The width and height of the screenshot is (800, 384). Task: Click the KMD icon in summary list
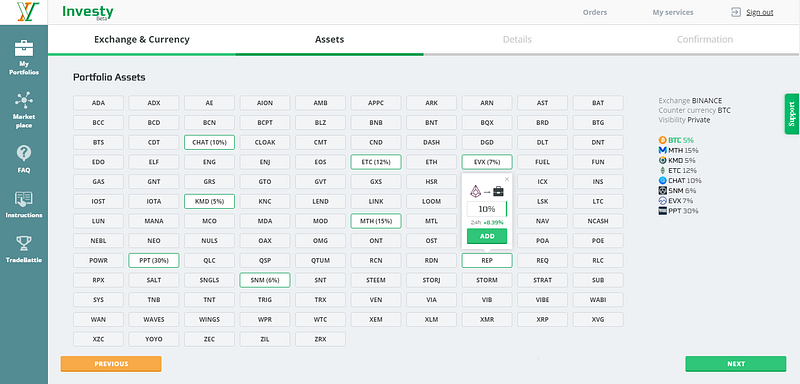(663, 160)
